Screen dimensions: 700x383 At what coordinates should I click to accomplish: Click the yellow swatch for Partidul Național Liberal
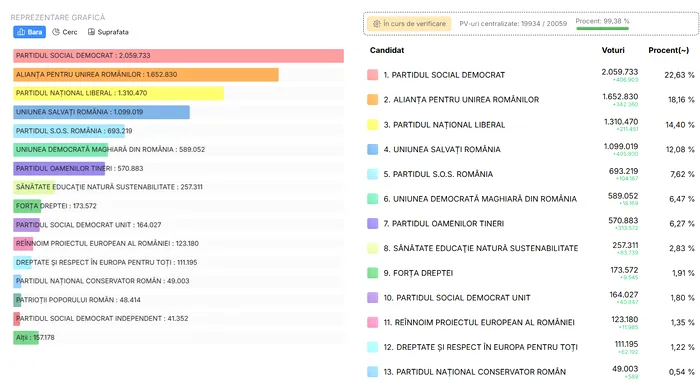coord(372,125)
